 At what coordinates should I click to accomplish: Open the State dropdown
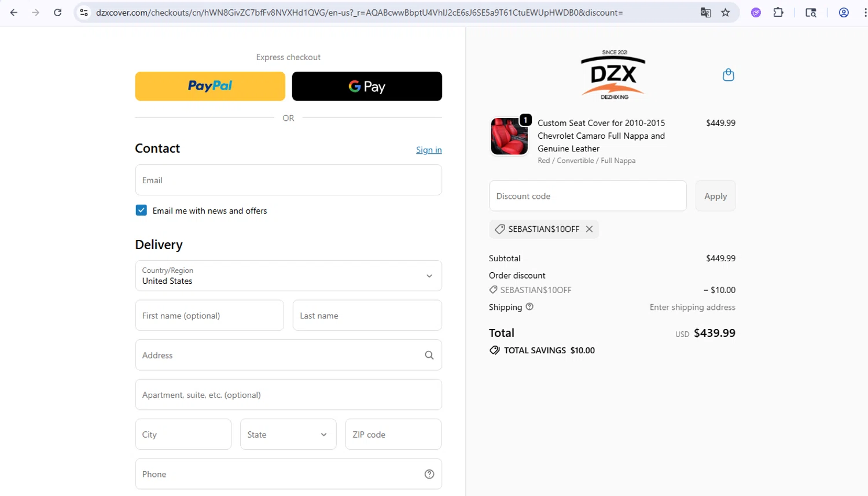[x=288, y=434]
